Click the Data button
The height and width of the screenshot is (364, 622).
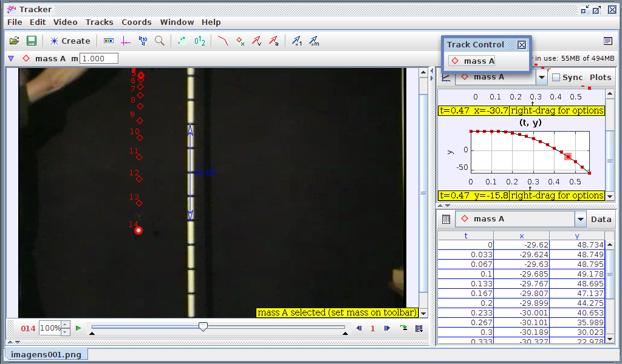coord(601,219)
